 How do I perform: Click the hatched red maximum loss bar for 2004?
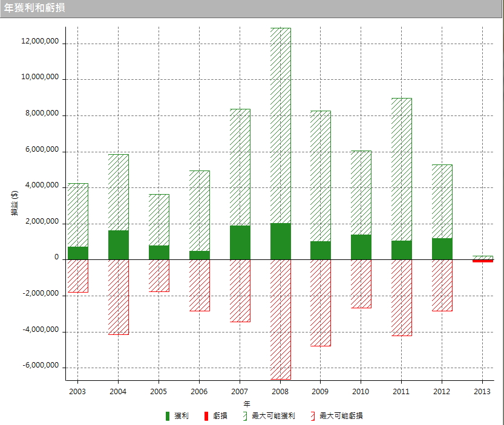pos(119,297)
